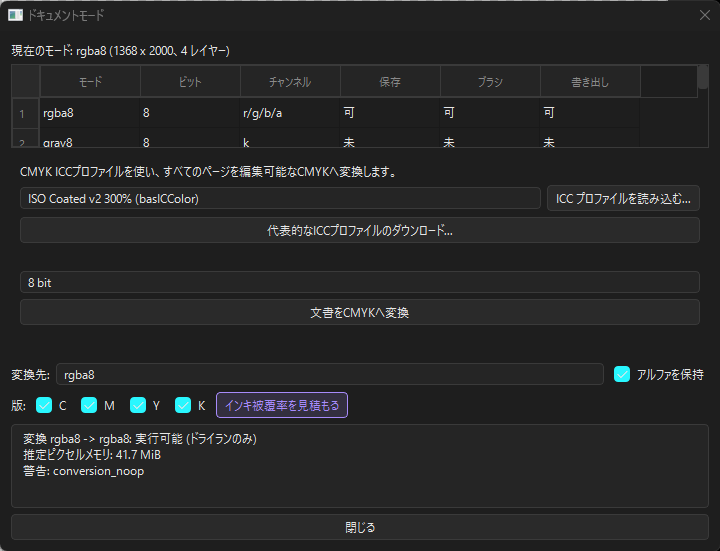Click the 書き出し column header

tap(591, 82)
